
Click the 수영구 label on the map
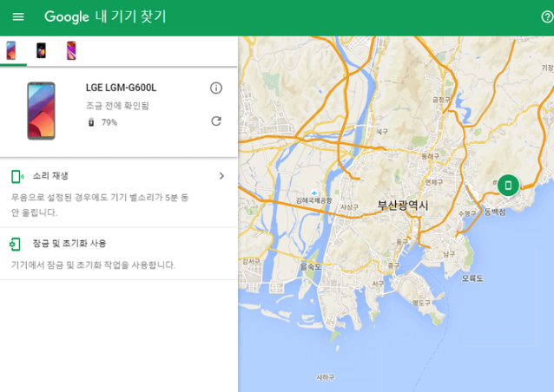tap(467, 213)
